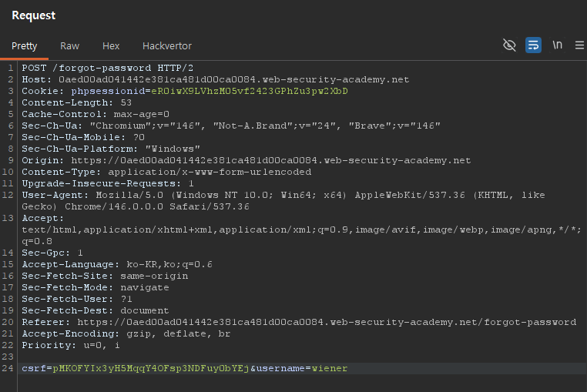Open the Hackvertor tab
The image size is (587, 392).
(166, 46)
